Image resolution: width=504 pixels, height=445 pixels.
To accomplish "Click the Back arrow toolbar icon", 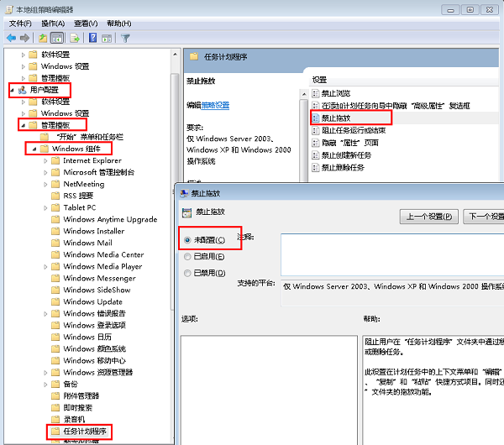I will (x=11, y=38).
